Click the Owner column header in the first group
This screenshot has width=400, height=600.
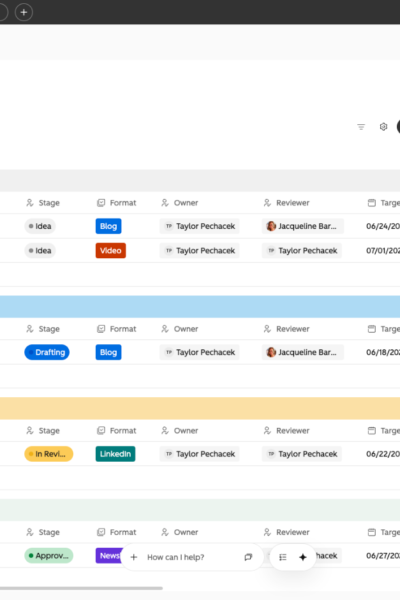[x=180, y=203]
